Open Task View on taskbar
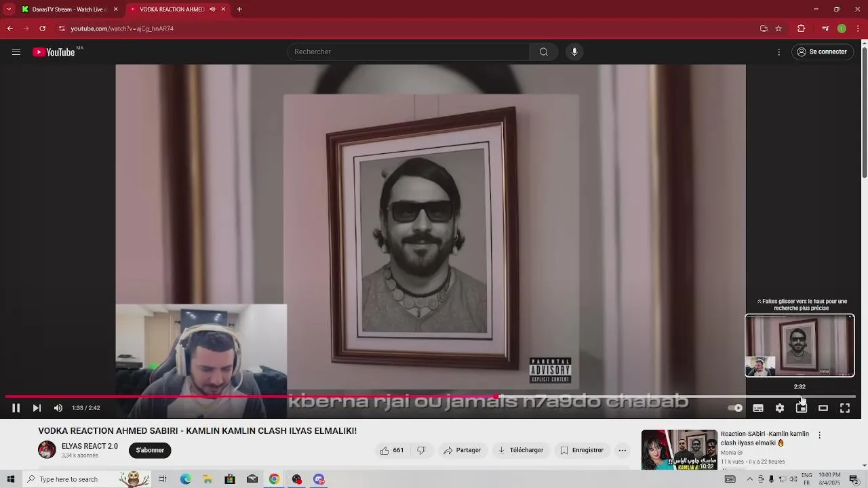 (x=163, y=479)
